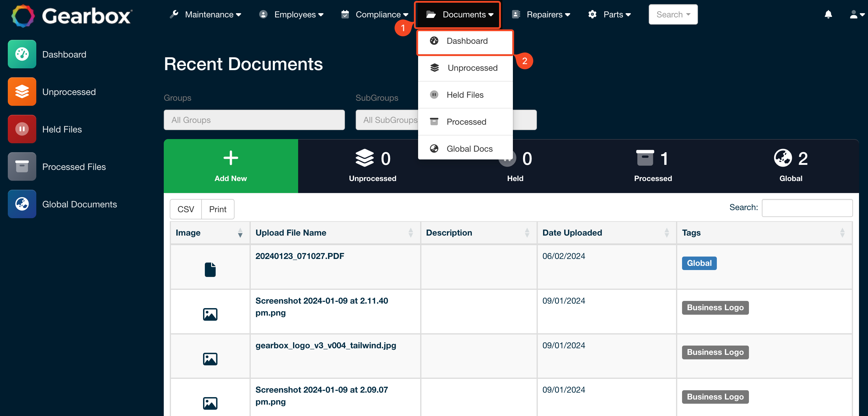
Task: Open Global Documents from the sidebar
Action: point(79,204)
